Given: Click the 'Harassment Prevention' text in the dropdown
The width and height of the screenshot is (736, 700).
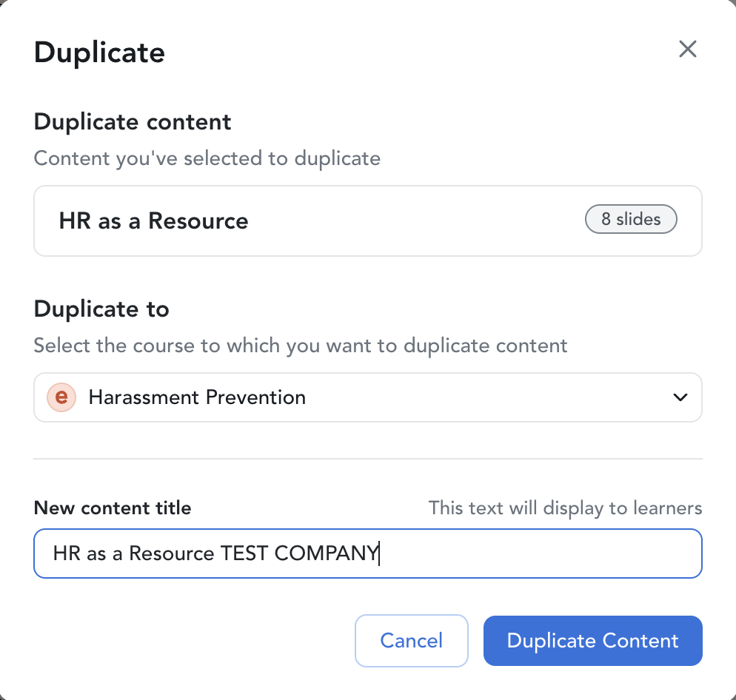Looking at the screenshot, I should [197, 397].
